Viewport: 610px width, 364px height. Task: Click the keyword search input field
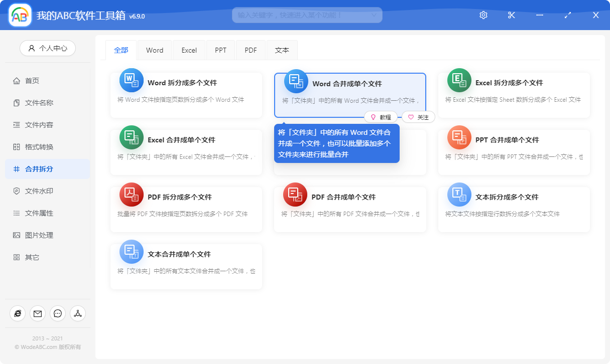[x=301, y=15]
